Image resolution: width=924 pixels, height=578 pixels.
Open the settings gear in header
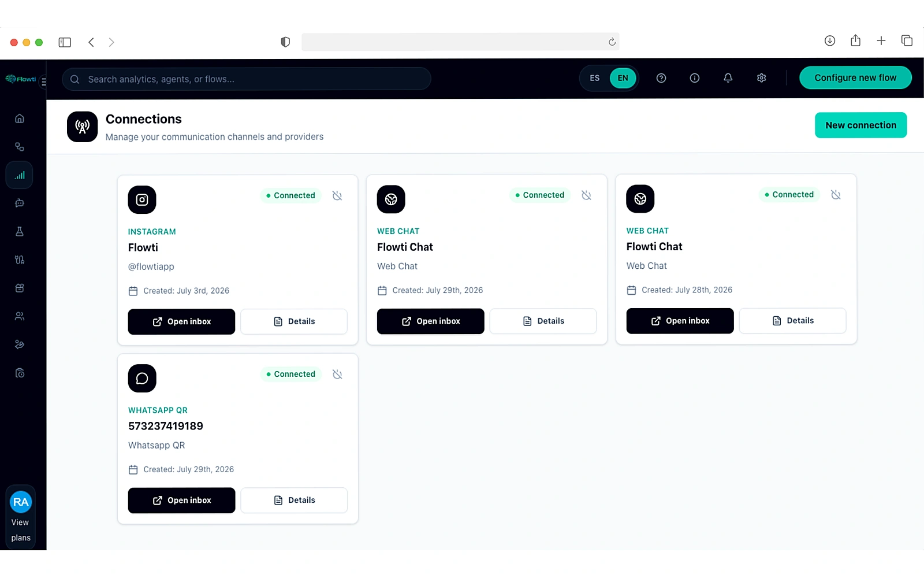pyautogui.click(x=762, y=78)
